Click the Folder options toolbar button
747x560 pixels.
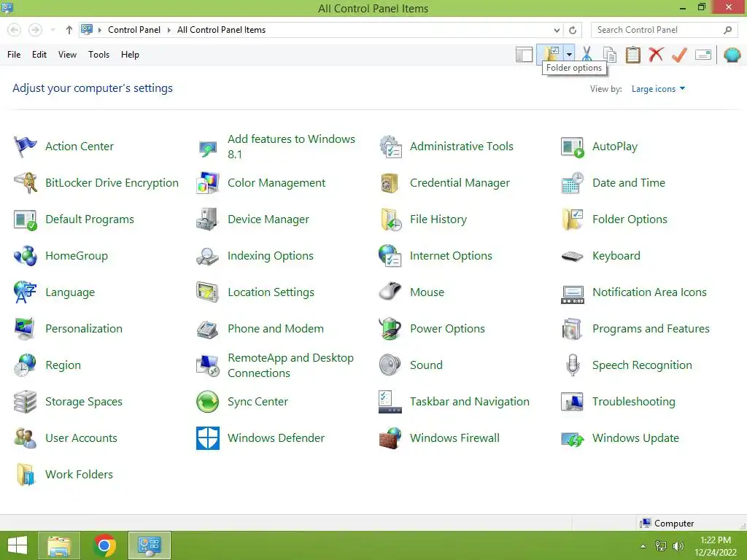[551, 54]
